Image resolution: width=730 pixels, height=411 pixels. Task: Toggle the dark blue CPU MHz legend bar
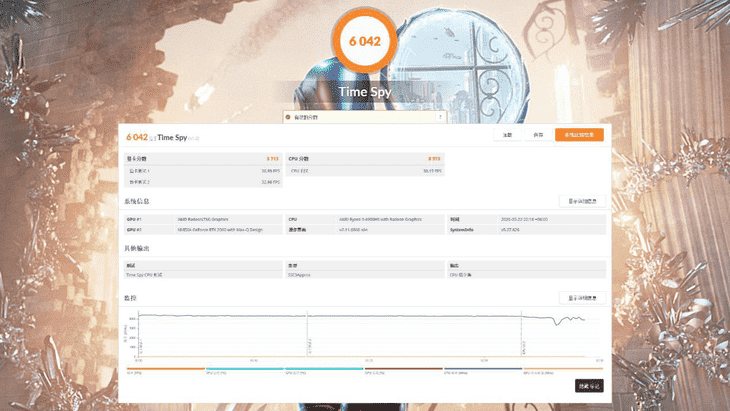(x=483, y=369)
